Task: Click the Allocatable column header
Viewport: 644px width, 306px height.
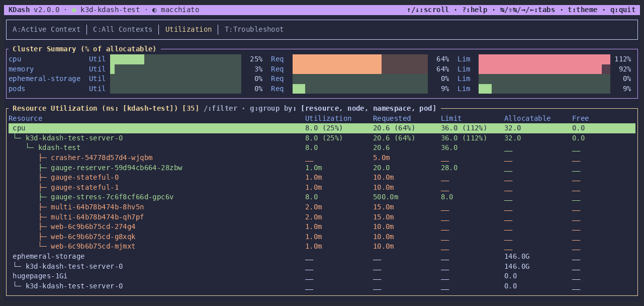Action: point(527,118)
